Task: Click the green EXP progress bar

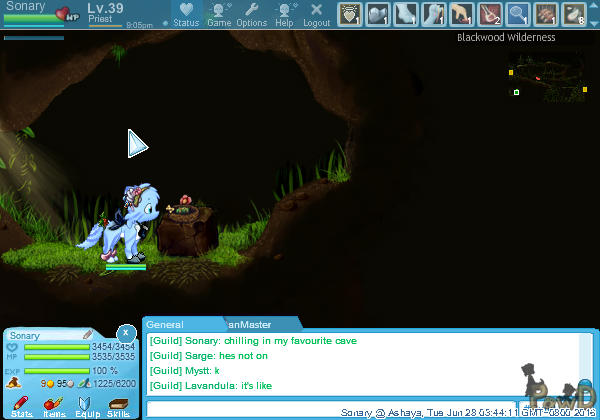Action: point(70,371)
